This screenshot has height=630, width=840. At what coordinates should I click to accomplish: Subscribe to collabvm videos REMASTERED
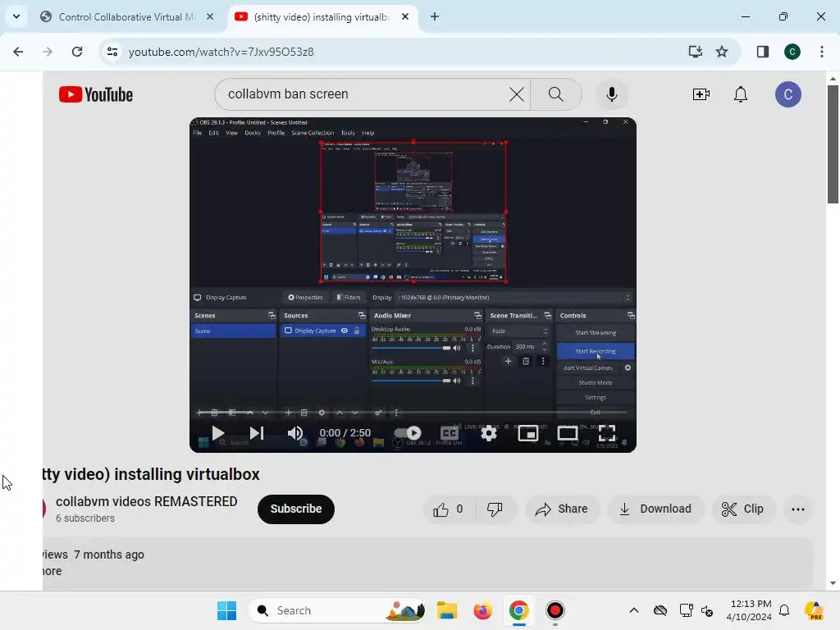click(x=295, y=509)
